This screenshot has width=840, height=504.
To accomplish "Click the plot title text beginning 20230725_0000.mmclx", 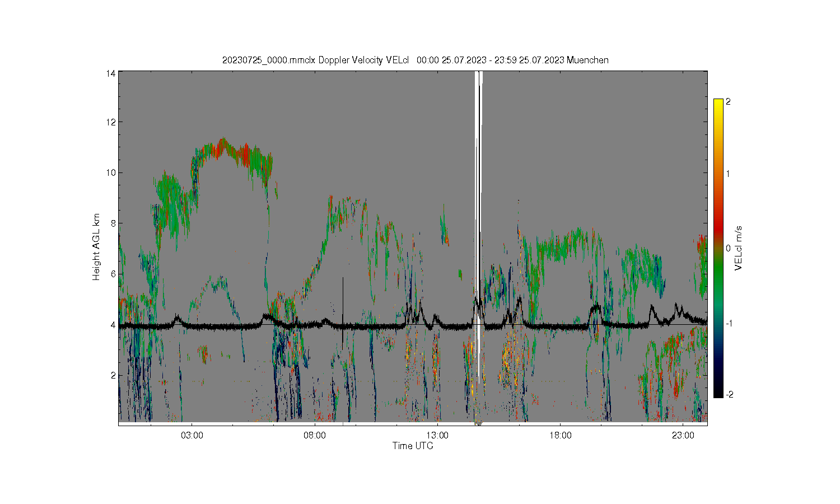I will pos(416,60).
